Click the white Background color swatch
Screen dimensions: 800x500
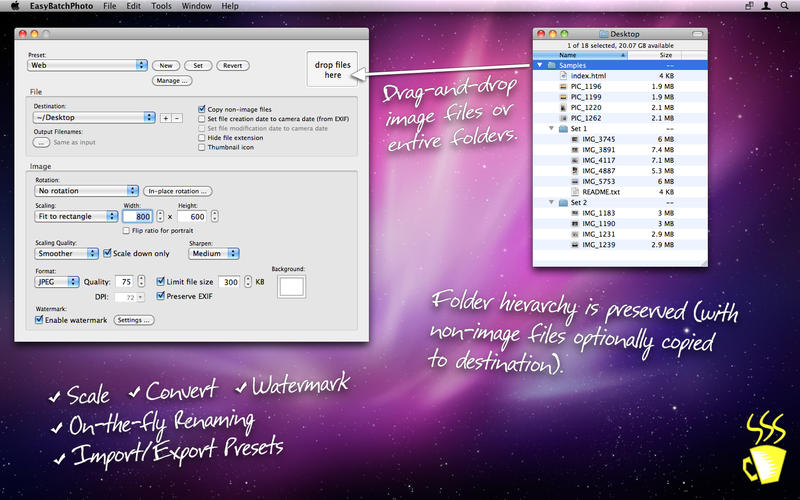click(x=293, y=287)
